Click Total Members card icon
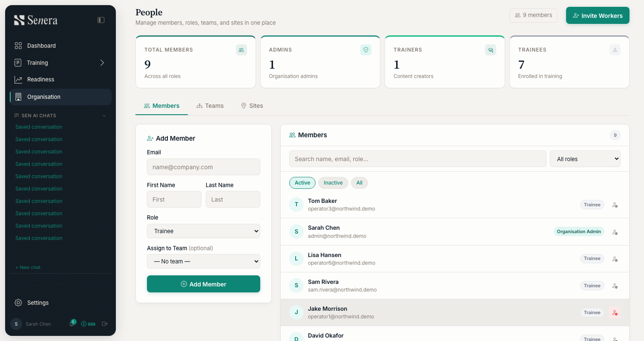The width and height of the screenshot is (644, 341). click(x=241, y=50)
